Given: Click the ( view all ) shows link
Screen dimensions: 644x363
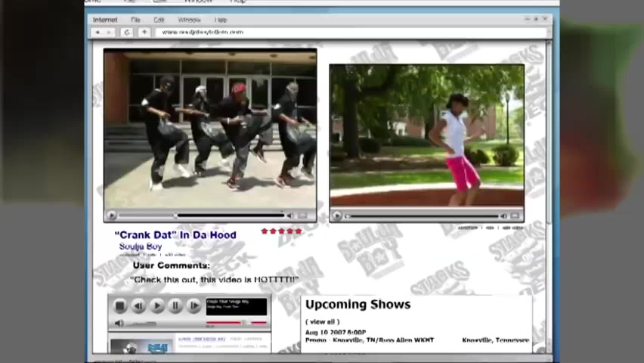Looking at the screenshot, I should [323, 322].
